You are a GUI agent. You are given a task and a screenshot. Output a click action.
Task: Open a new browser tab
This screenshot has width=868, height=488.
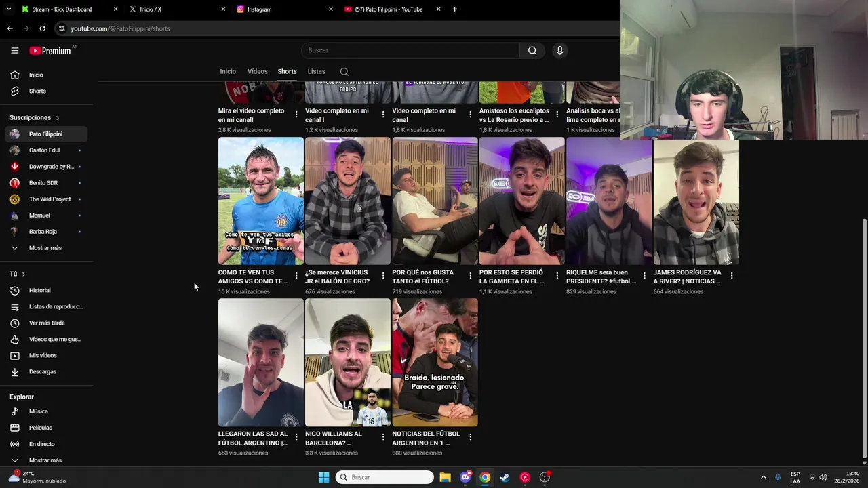pos(454,9)
